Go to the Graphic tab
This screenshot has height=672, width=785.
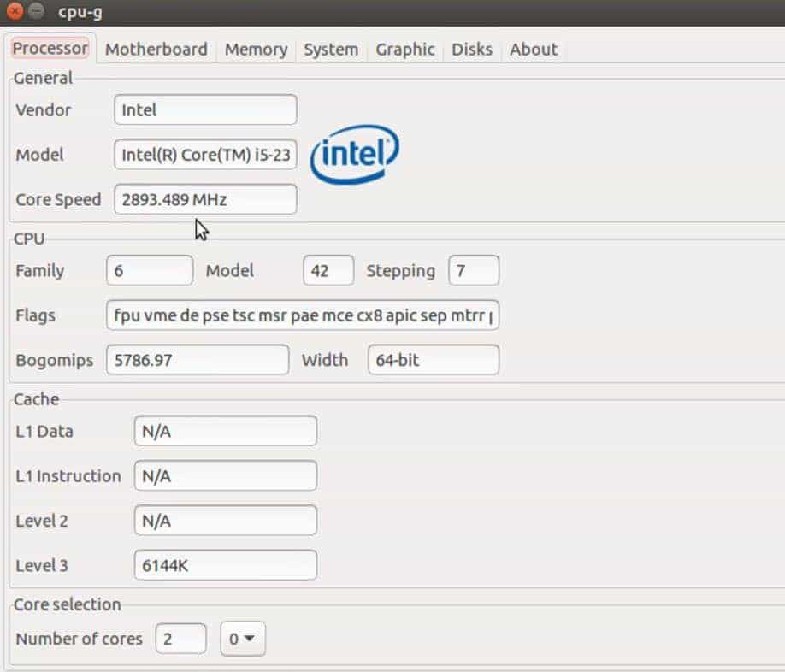[x=405, y=50]
